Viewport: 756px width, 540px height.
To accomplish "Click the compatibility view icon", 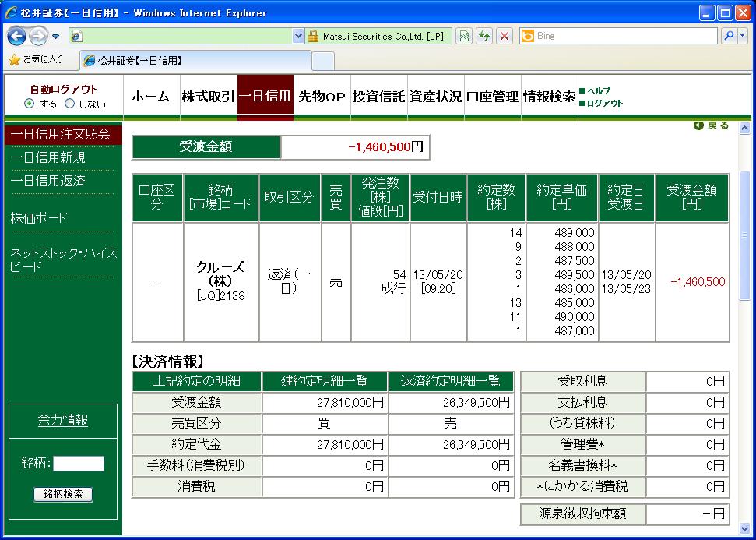I will click(464, 36).
